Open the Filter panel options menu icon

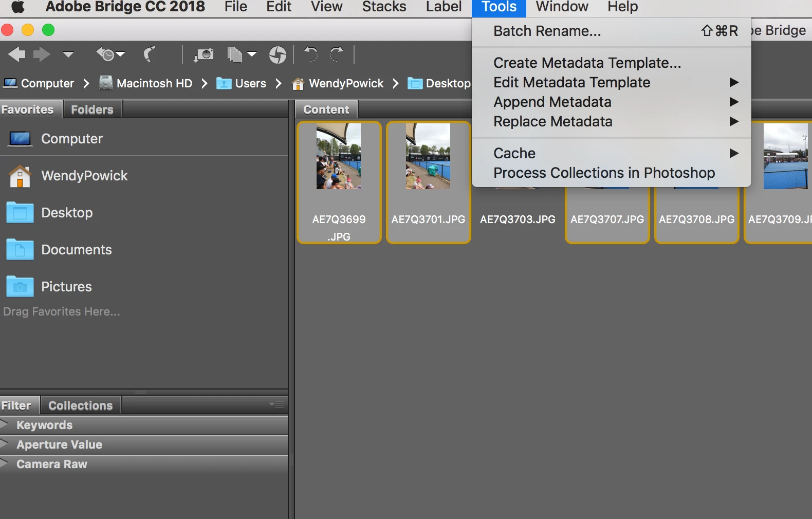pos(277,404)
